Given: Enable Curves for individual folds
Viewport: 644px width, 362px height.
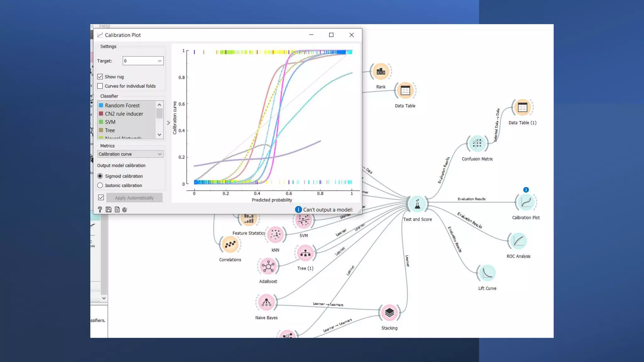Looking at the screenshot, I should (x=100, y=86).
